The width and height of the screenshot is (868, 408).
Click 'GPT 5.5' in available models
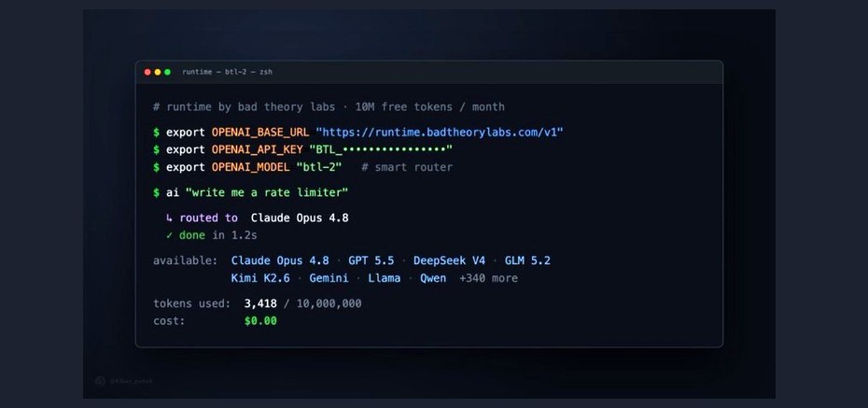point(371,260)
